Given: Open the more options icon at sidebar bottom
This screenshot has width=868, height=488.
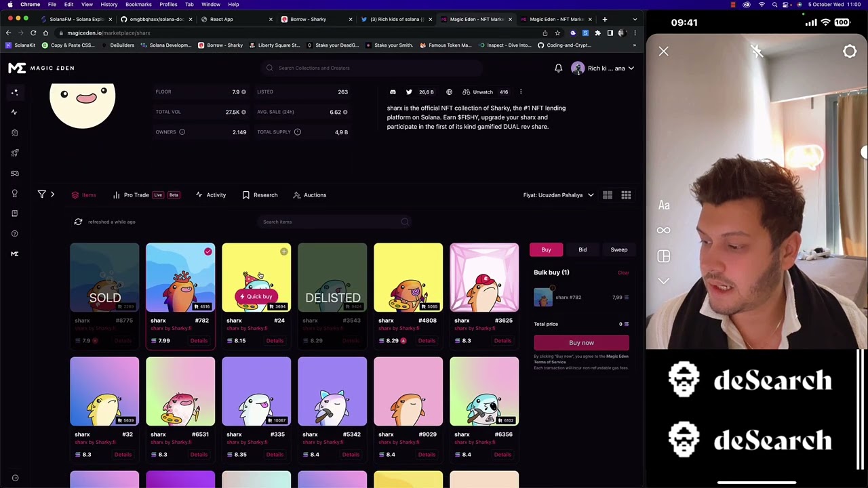Looking at the screenshot, I should click(15, 478).
